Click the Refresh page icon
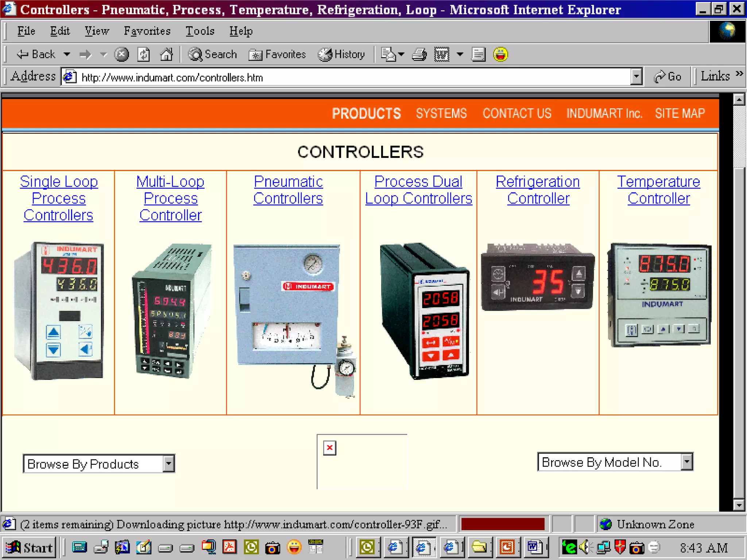The width and height of the screenshot is (747, 560). click(143, 55)
